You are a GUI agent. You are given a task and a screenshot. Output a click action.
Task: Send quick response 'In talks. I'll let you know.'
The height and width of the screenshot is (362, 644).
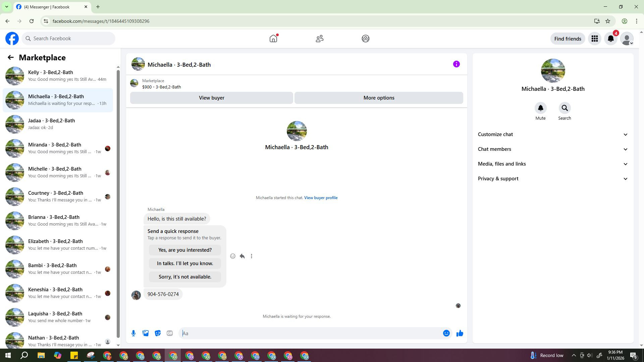pyautogui.click(x=185, y=263)
